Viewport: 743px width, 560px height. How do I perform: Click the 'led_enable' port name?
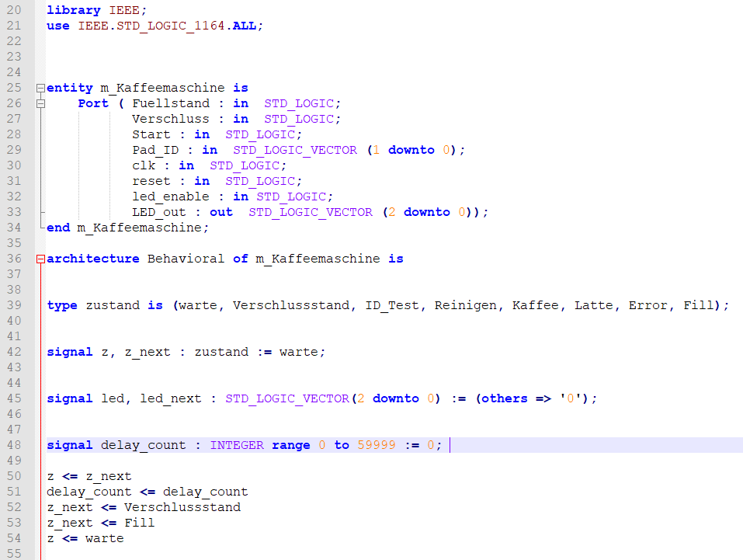click(171, 197)
